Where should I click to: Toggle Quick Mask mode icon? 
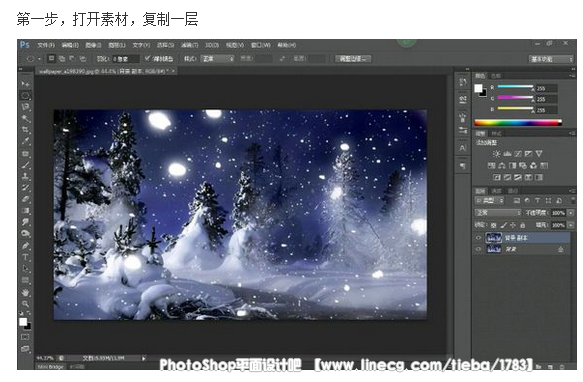click(25, 337)
